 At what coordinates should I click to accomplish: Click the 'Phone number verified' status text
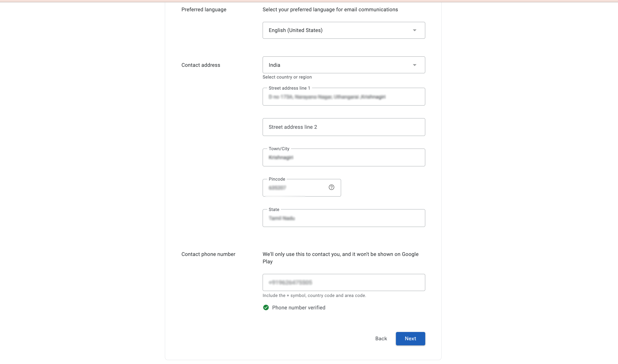tap(298, 308)
